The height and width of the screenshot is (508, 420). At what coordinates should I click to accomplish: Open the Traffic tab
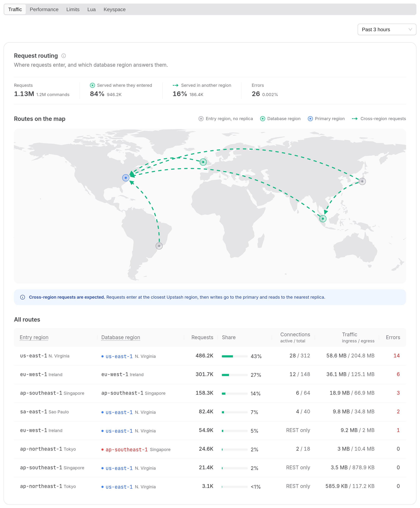tap(15, 10)
